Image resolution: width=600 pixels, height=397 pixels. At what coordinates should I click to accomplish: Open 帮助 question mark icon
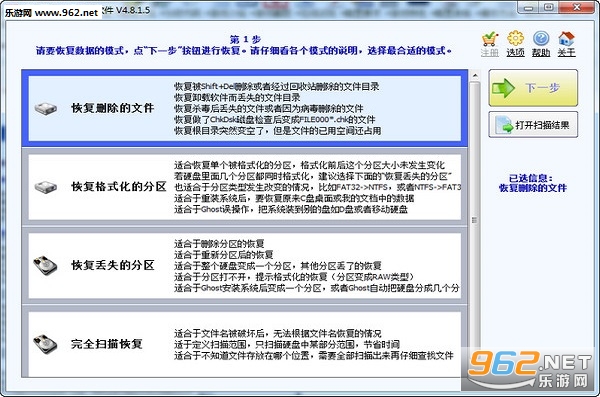point(541,39)
